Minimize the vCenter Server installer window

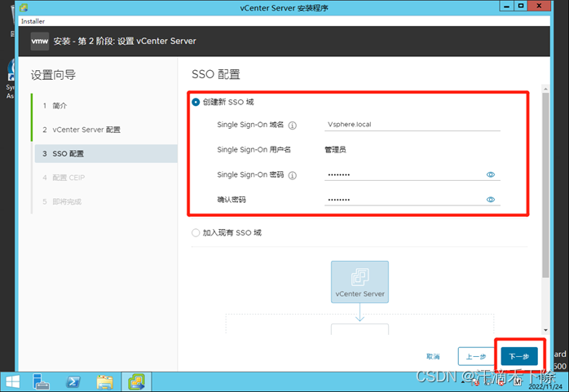(506, 7)
